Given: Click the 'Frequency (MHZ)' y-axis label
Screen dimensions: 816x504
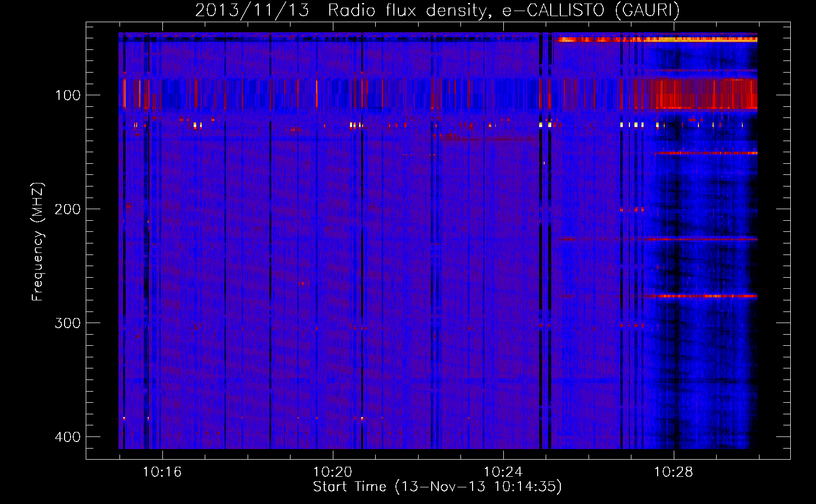Looking at the screenshot, I should [38, 241].
